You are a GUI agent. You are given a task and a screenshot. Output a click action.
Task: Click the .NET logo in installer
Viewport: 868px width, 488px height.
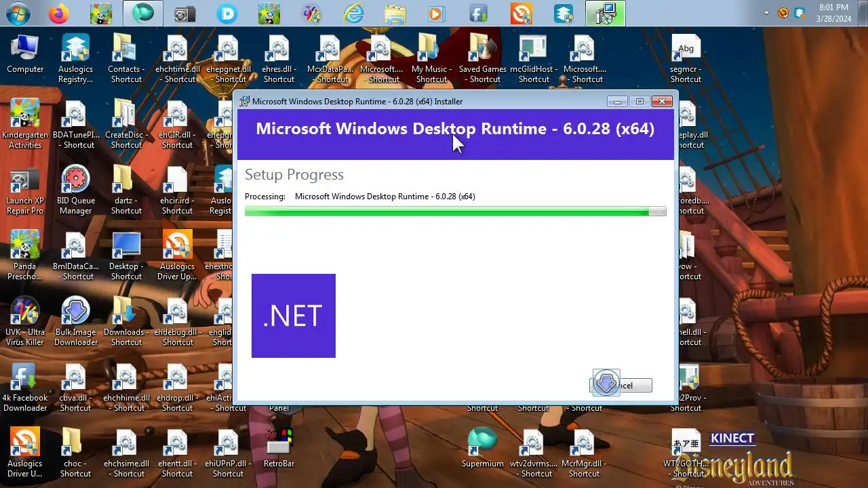point(294,316)
